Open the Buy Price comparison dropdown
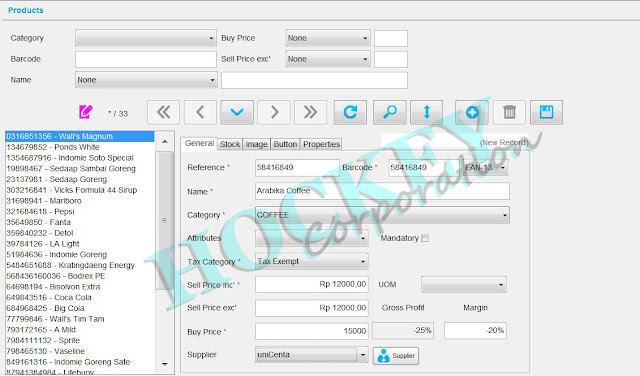Screen dimensions: 640x376 [328, 38]
